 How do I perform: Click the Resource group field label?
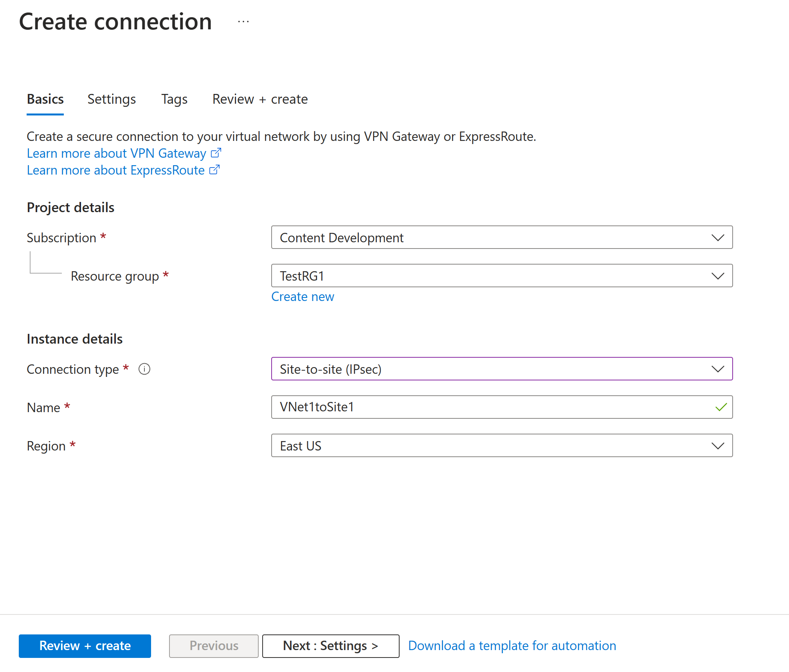tap(115, 276)
